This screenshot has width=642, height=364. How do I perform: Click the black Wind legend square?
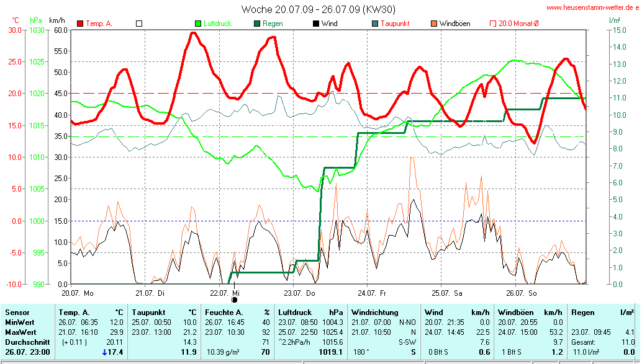tap(316, 24)
